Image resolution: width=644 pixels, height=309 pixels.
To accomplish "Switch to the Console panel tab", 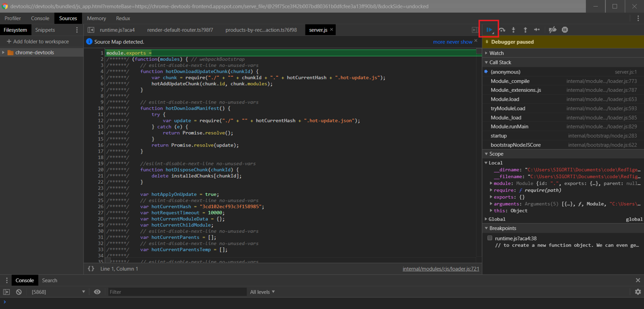I will 40,18.
